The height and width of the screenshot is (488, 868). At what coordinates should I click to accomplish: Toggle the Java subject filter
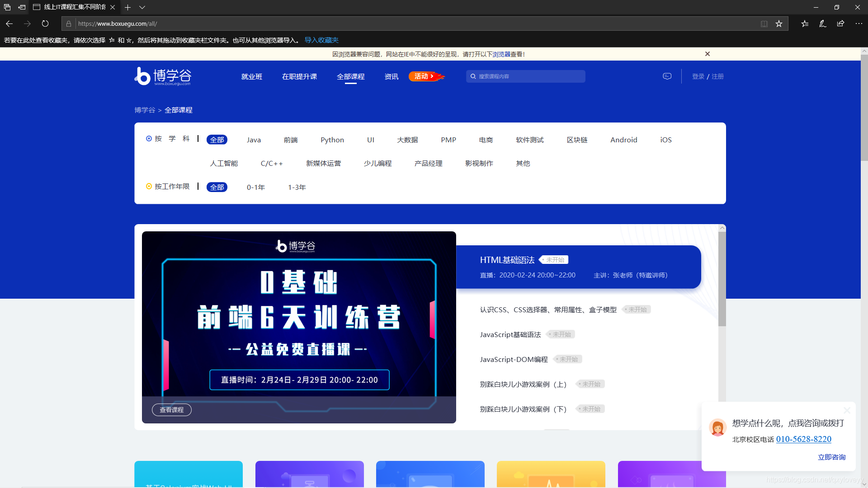[x=253, y=140]
